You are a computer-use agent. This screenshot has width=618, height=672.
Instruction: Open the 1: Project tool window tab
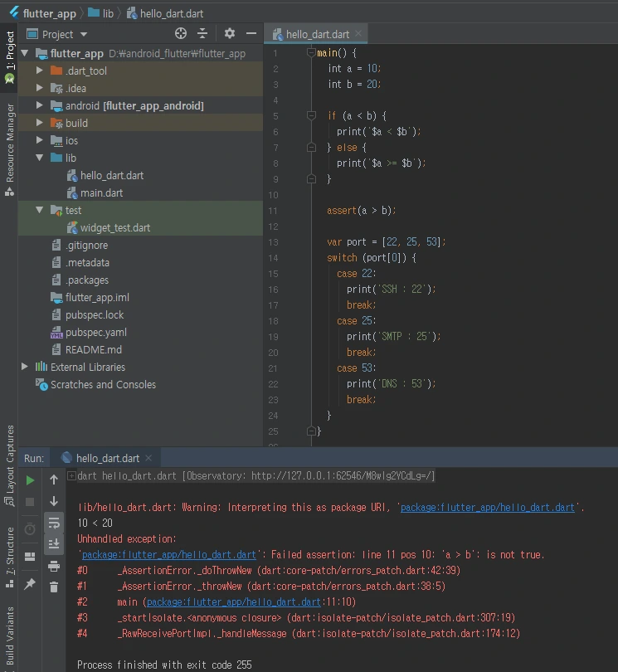(x=9, y=57)
